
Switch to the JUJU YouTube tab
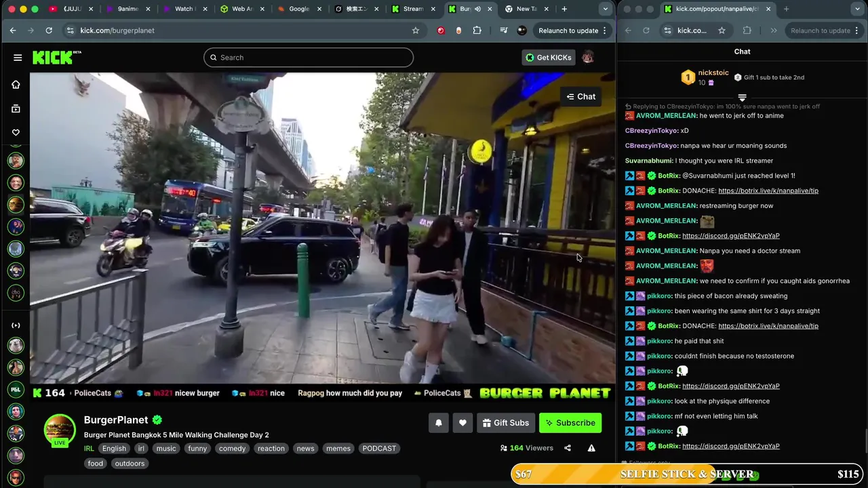click(x=72, y=9)
